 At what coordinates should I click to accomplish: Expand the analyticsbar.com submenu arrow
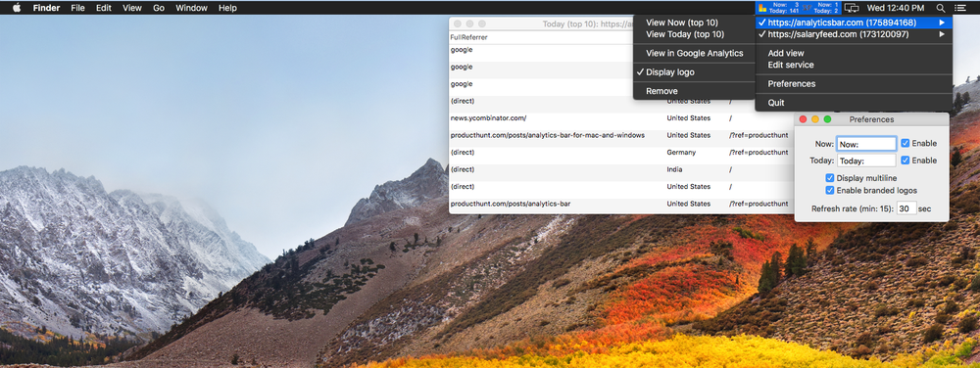click(x=942, y=23)
